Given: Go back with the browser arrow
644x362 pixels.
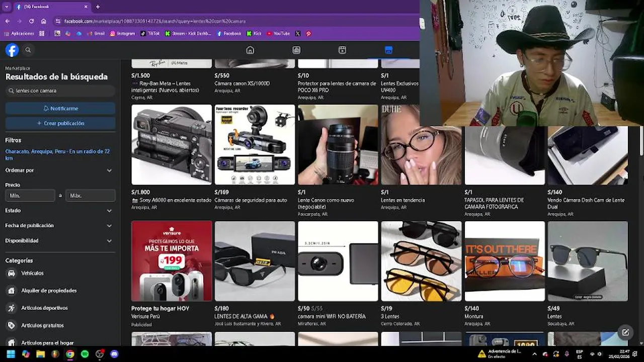Looking at the screenshot, I should 7,21.
